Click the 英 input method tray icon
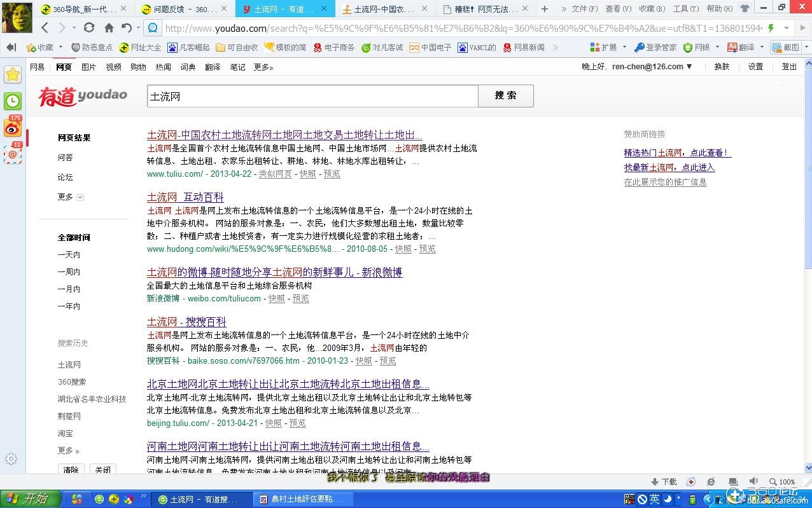Screen dimensions: 812x508 [654, 499]
